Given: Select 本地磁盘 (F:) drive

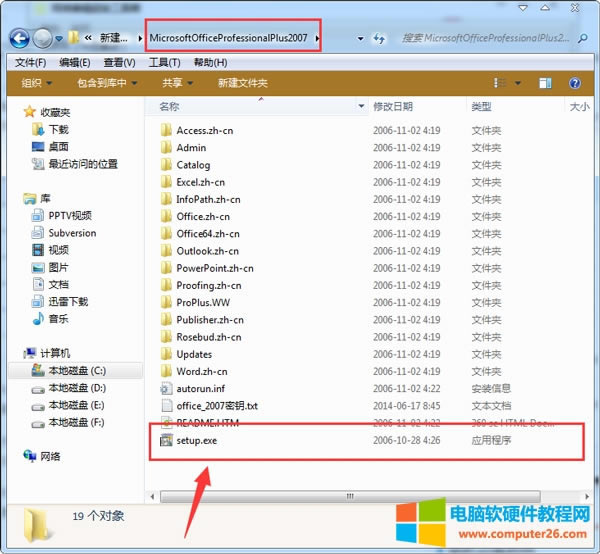Looking at the screenshot, I should tap(77, 422).
